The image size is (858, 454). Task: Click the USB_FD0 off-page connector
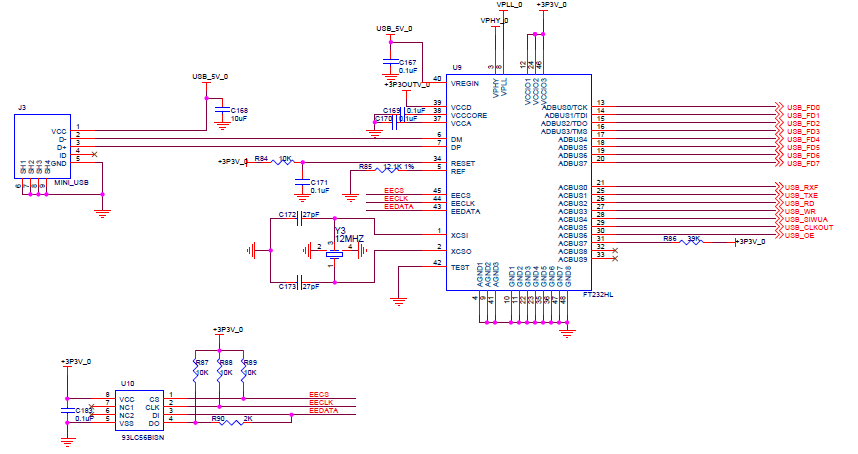click(x=797, y=107)
